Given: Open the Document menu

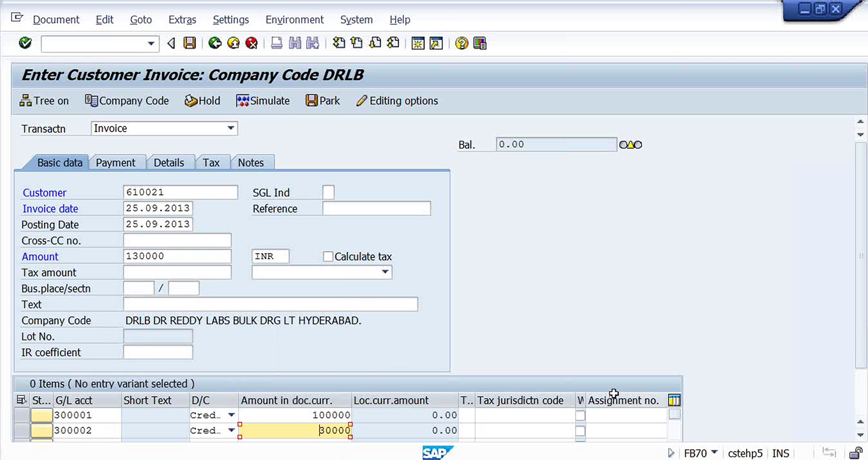Looking at the screenshot, I should 56,20.
